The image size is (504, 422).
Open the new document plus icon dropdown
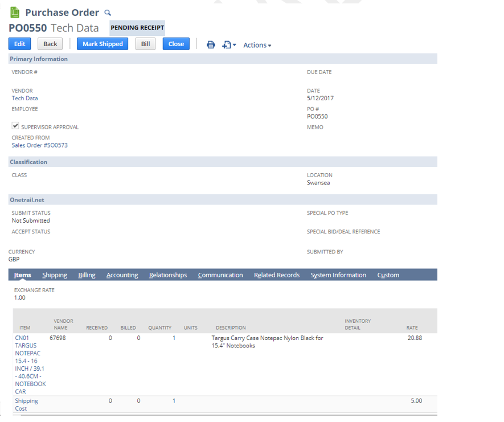point(229,44)
